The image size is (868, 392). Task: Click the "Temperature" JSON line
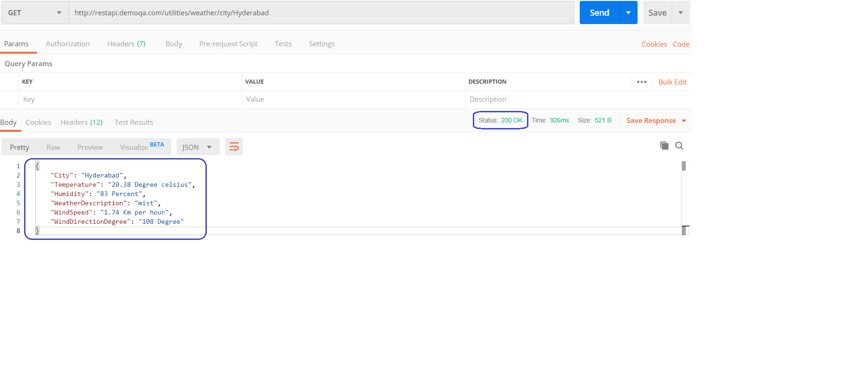[x=123, y=184]
